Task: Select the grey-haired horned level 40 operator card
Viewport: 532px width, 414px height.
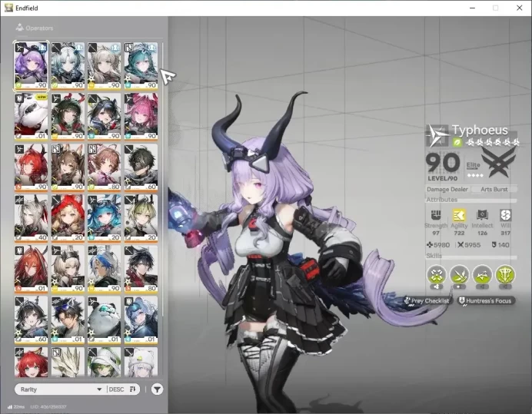Action: coord(32,218)
